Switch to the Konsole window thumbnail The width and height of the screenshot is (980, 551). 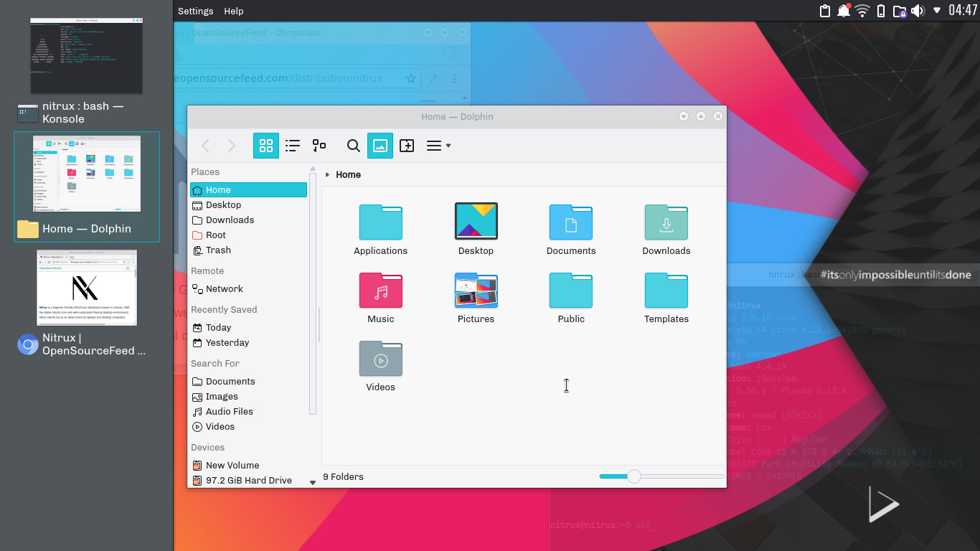(x=86, y=56)
